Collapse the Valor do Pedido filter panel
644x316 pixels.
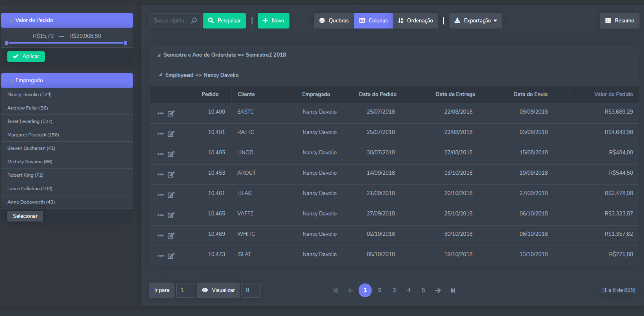pyautogui.click(x=11, y=21)
